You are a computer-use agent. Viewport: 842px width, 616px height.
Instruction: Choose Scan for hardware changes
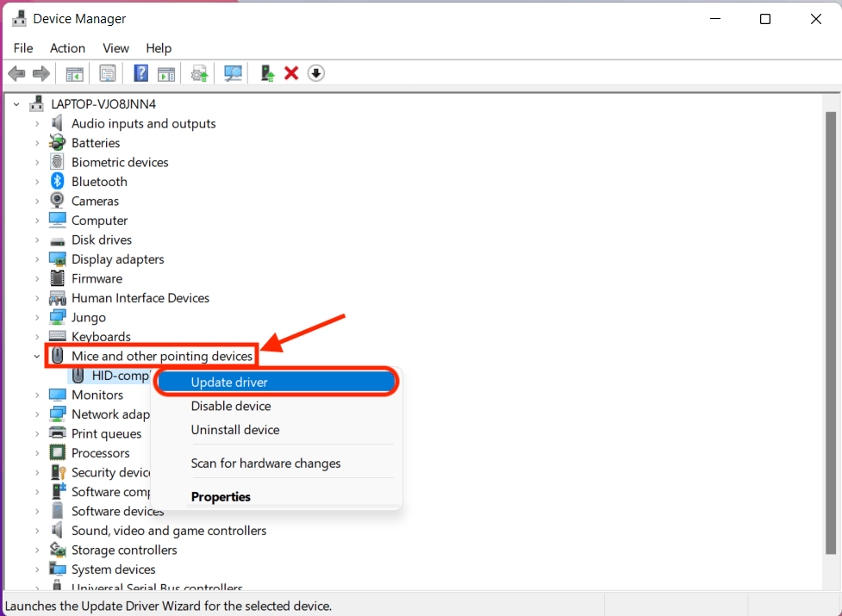[x=277, y=463]
